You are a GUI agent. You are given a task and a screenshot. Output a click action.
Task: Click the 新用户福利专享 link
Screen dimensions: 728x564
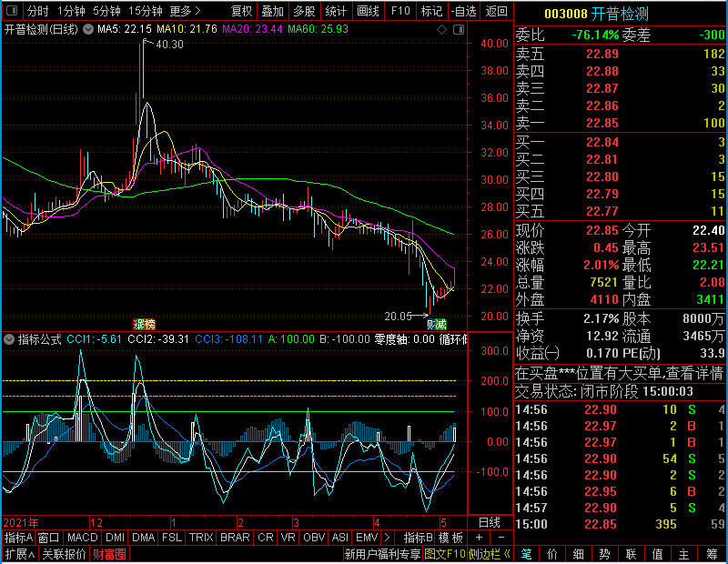tap(382, 554)
